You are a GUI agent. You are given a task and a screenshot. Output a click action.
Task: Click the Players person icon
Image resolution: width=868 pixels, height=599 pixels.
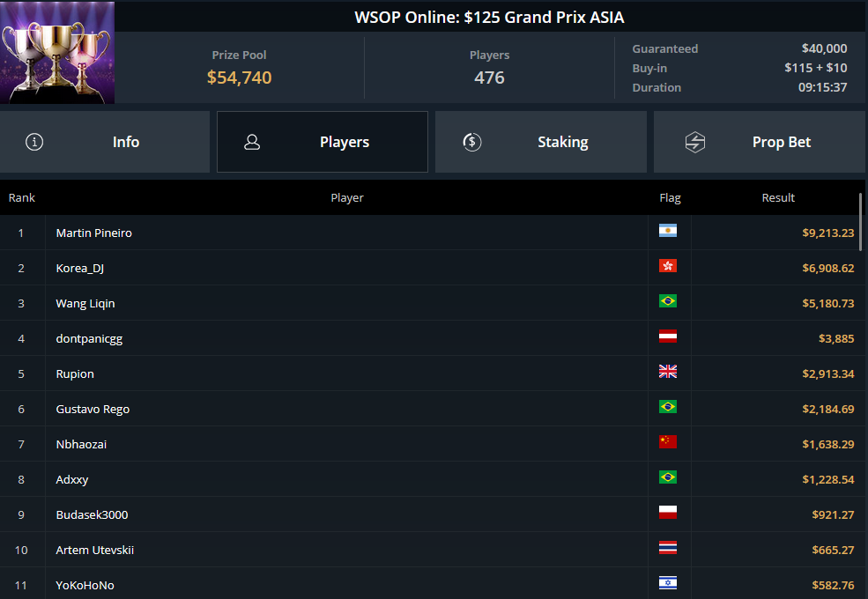pyautogui.click(x=252, y=143)
